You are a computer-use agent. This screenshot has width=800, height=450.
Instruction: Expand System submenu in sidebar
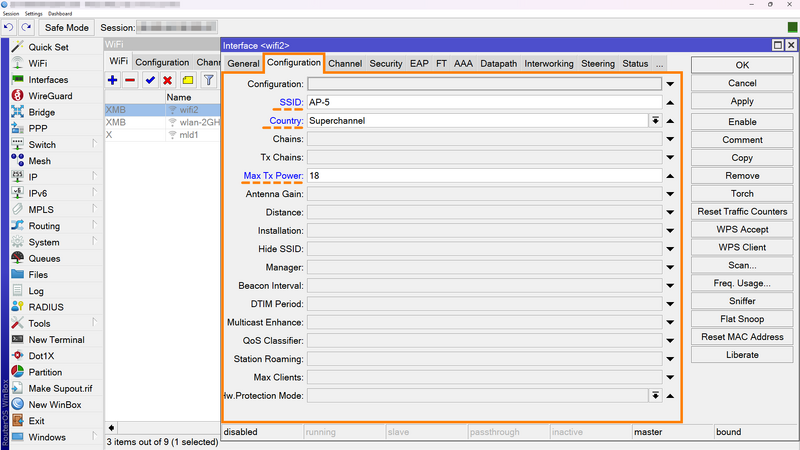[95, 241]
